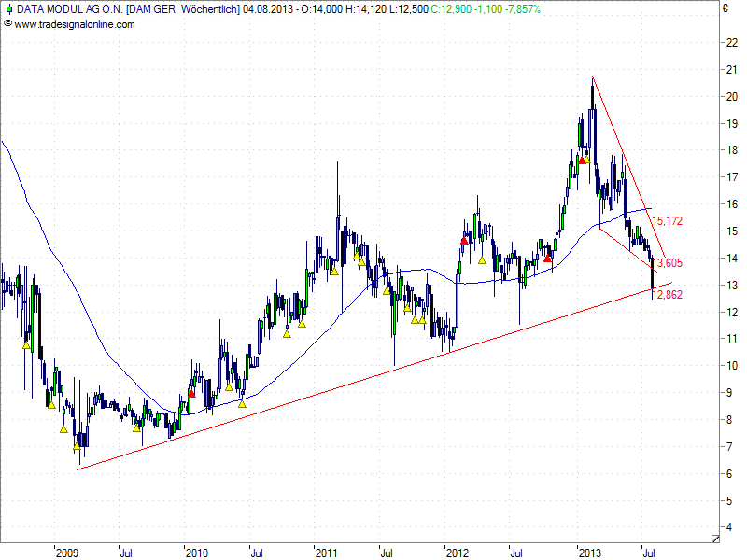
Task: Select the 12,862 red price label
Action: click(669, 294)
